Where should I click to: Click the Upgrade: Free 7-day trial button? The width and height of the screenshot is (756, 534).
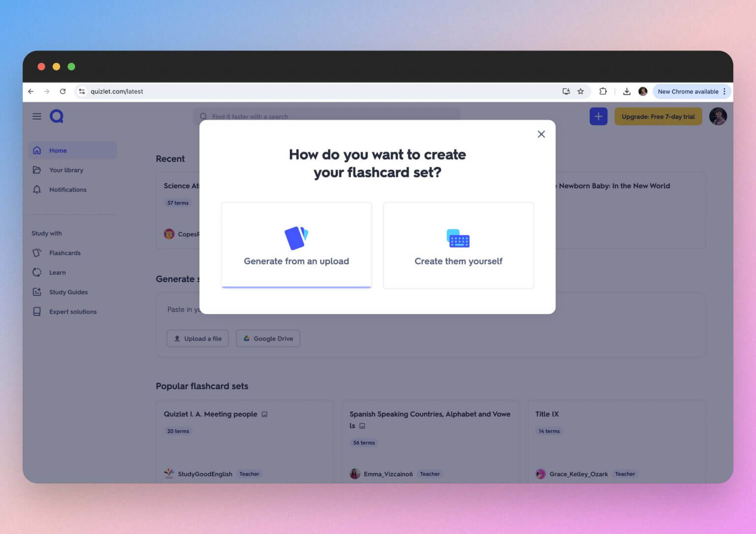pyautogui.click(x=658, y=116)
